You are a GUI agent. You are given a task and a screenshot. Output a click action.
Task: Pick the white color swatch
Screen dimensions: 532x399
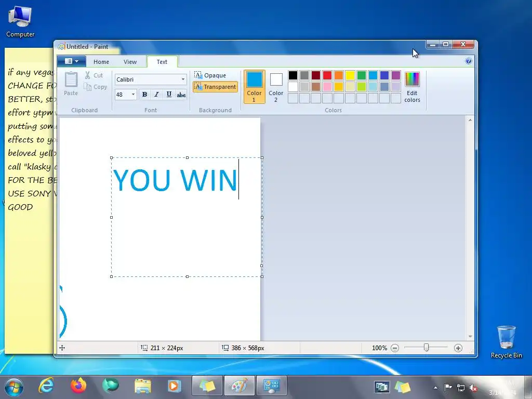[293, 87]
